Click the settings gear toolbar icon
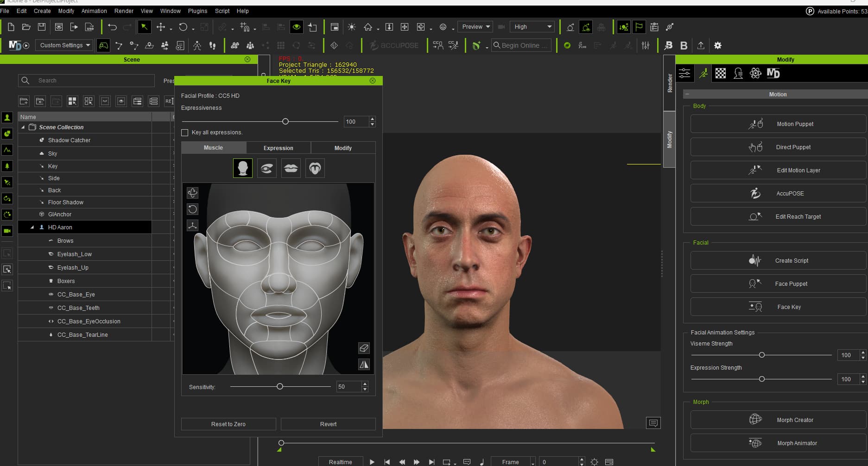This screenshot has width=868, height=466. coord(718,45)
